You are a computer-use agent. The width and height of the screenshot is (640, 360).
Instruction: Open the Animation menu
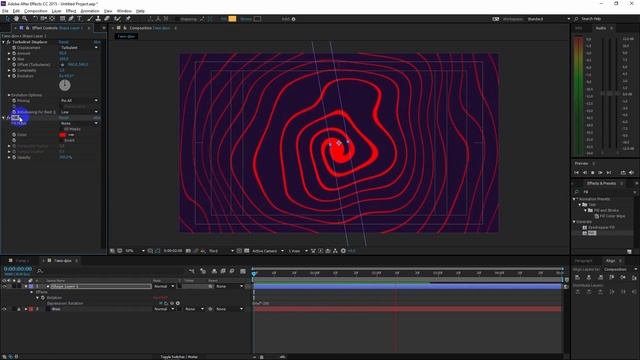point(90,11)
